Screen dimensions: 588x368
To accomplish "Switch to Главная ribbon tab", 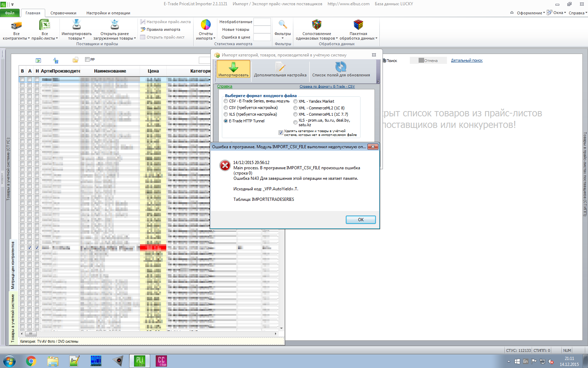I will click(x=33, y=13).
